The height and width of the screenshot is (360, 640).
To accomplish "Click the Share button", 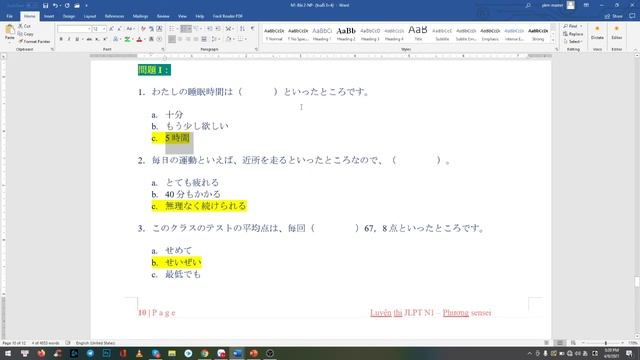I will (x=613, y=16).
